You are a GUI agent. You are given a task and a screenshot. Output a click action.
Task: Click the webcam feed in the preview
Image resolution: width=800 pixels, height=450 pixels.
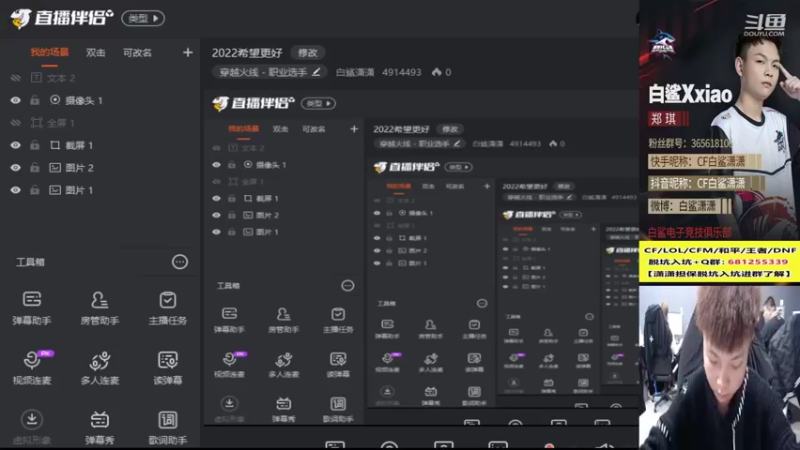(719, 367)
